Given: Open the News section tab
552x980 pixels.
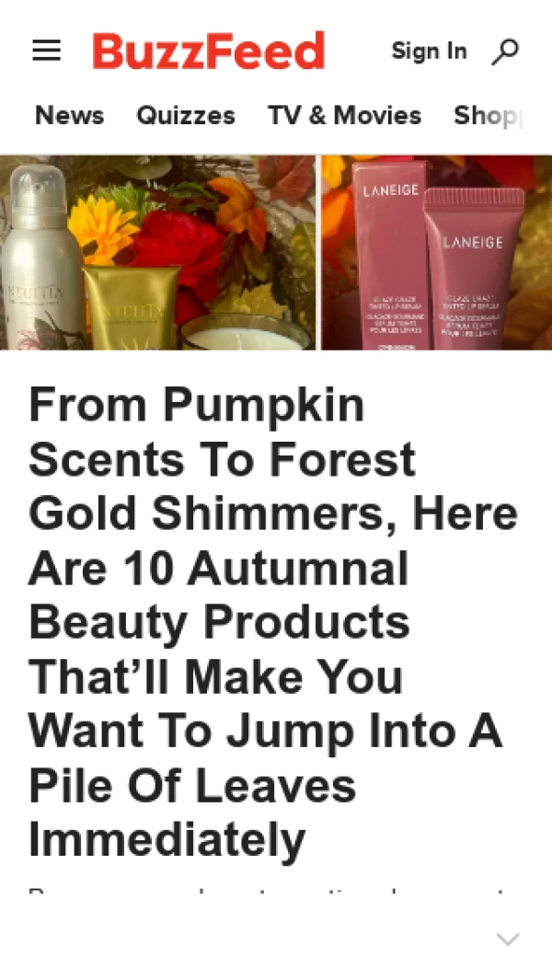Looking at the screenshot, I should [x=69, y=116].
